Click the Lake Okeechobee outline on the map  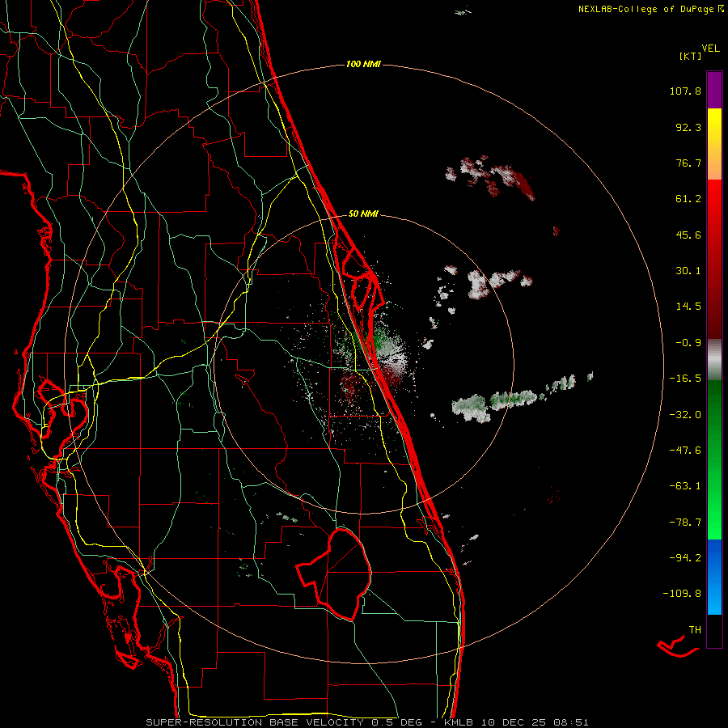[x=334, y=574]
